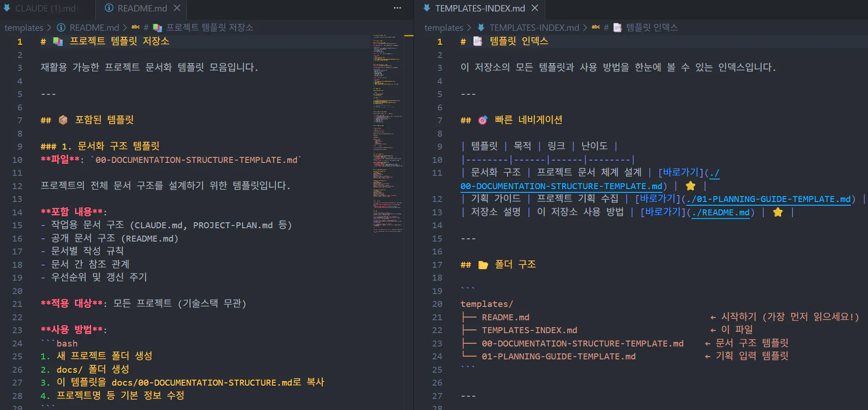Select the TEMPLATES-INDEX.md editor tab
The height and width of the screenshot is (410, 868).
click(480, 8)
